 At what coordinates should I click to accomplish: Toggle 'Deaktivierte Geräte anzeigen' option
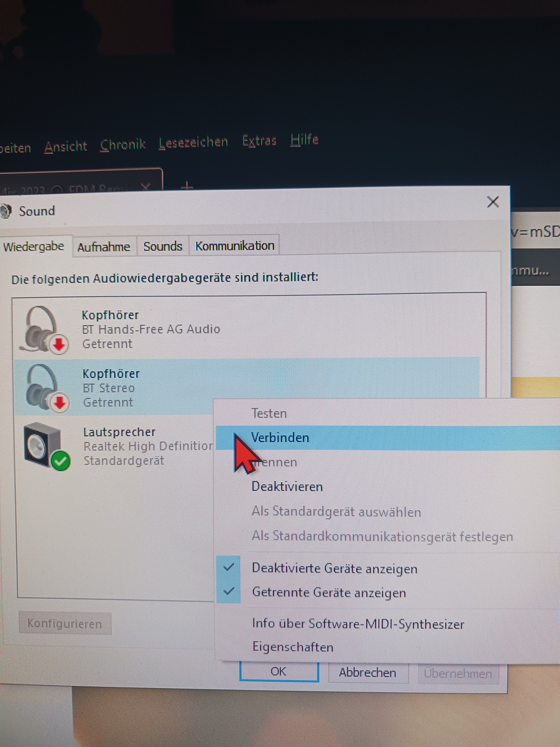334,568
